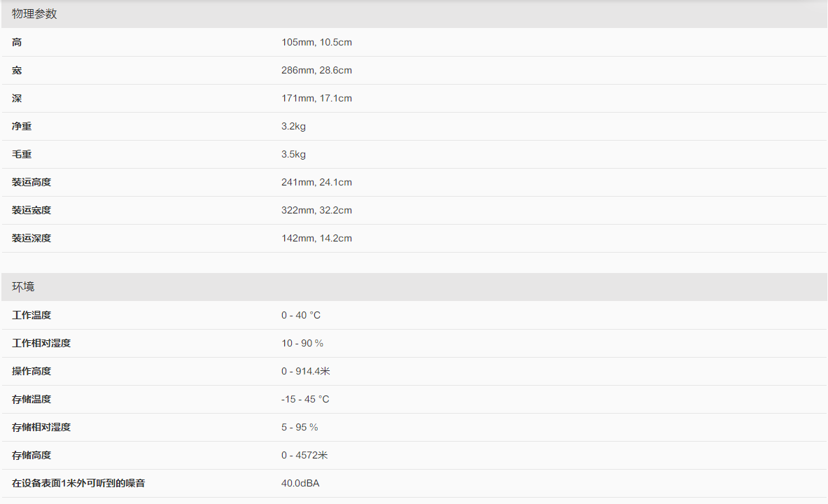Click the 286mm, 28.6cm width value

click(x=316, y=71)
